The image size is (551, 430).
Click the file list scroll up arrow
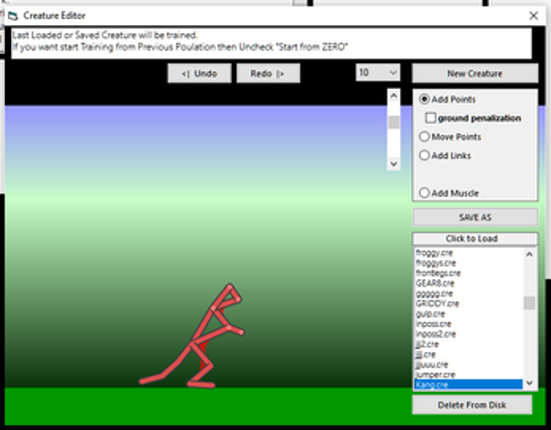pos(529,254)
